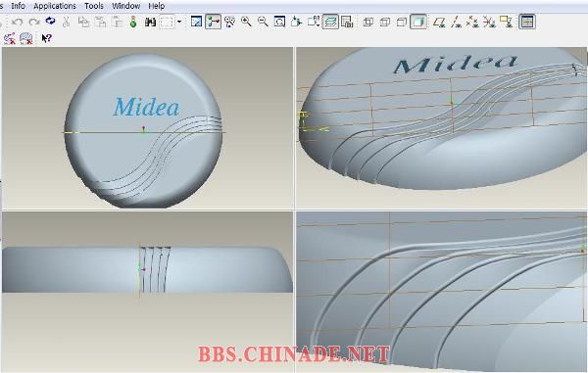Viewport: 588px width, 373px height.
Task: Toggle the Wireframe display mode
Action: (x=367, y=23)
